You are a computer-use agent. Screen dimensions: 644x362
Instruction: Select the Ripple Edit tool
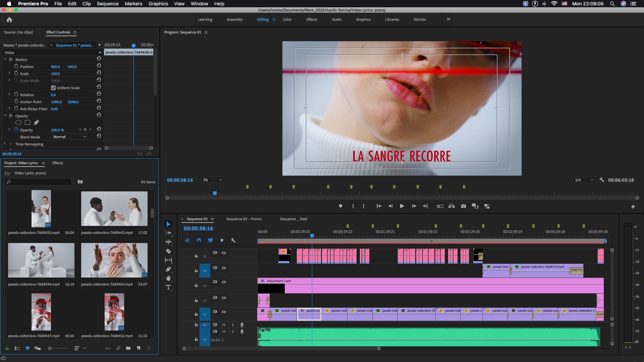[x=168, y=242]
